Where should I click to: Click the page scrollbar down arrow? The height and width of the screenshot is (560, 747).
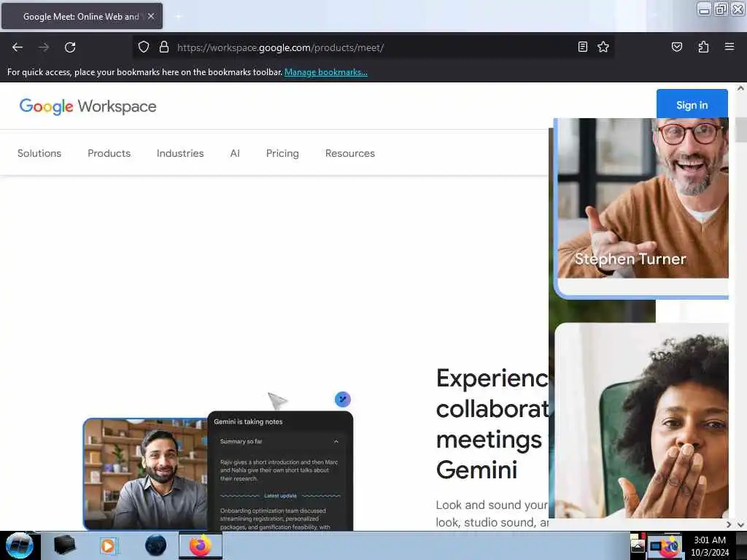click(740, 524)
